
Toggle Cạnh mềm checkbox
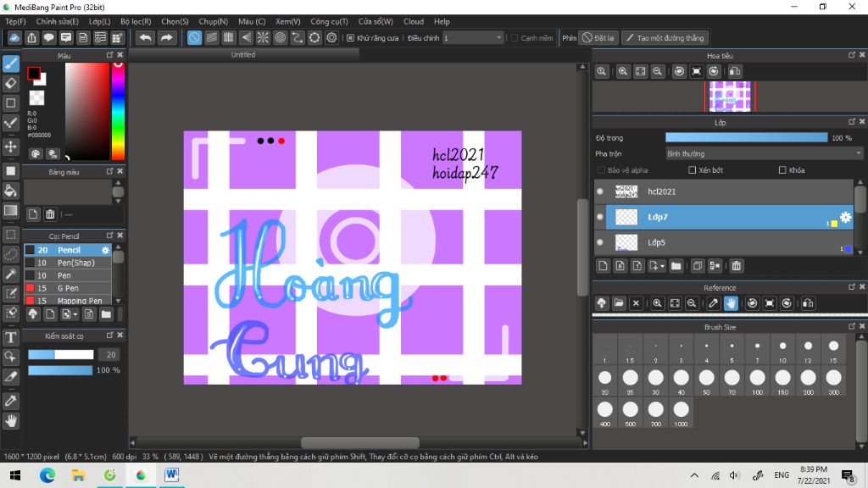tap(515, 37)
